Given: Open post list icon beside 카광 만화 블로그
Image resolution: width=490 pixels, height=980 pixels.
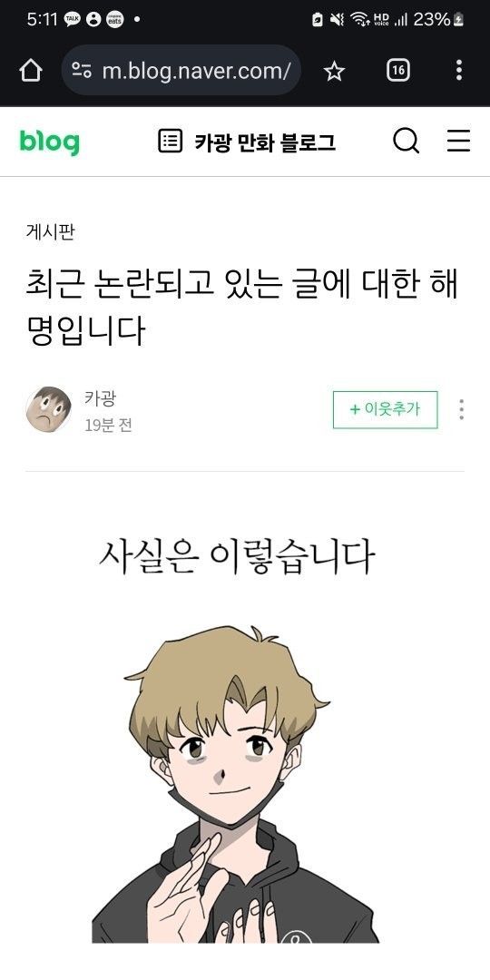Looking at the screenshot, I should point(170,142).
